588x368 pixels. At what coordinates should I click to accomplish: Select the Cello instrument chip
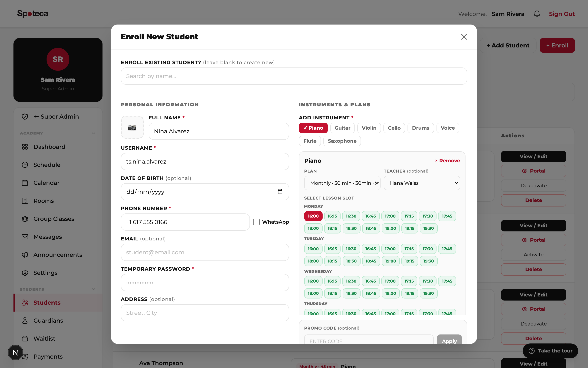pos(394,128)
